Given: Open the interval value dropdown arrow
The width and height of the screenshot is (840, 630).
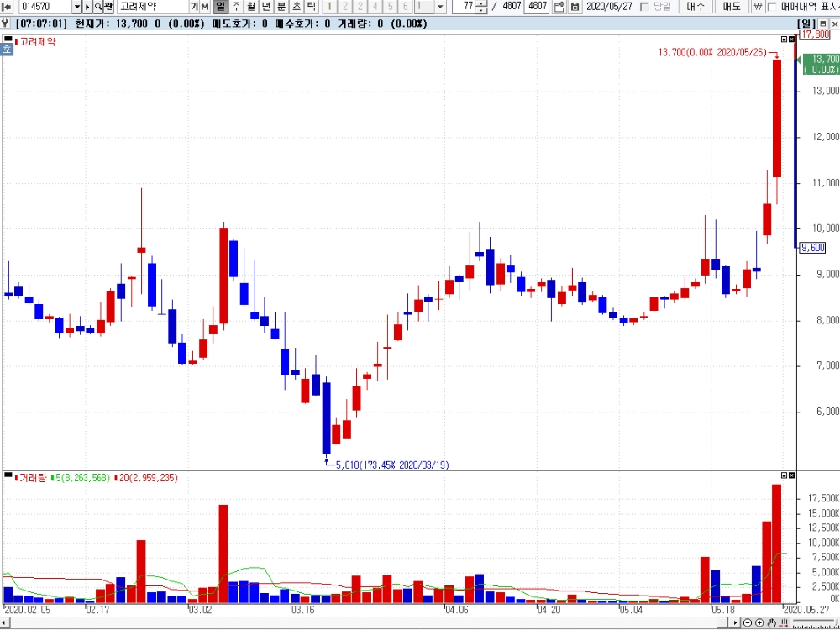Looking at the screenshot, I should [x=440, y=7].
